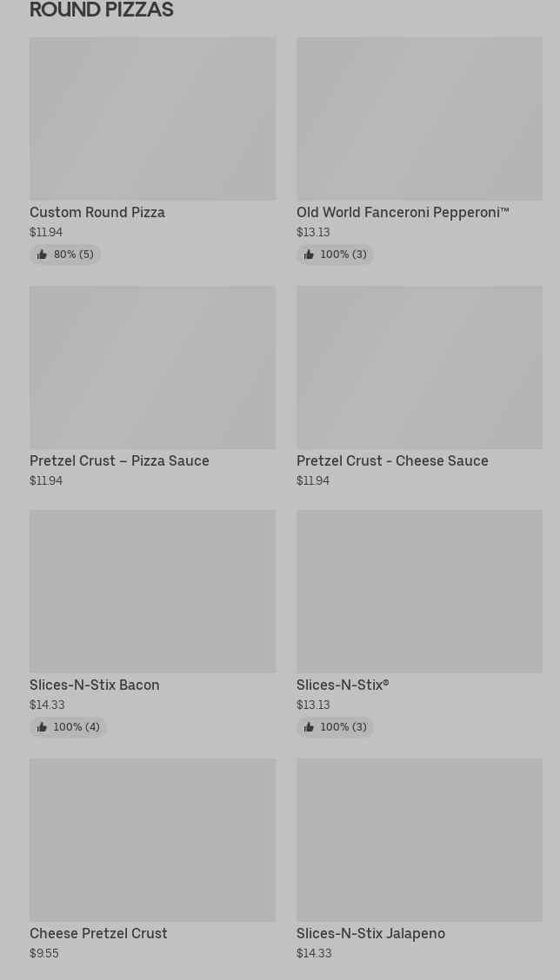Click Old World Fanceroni Pepperoni title
Image resolution: width=560 pixels, height=980 pixels.
point(403,212)
